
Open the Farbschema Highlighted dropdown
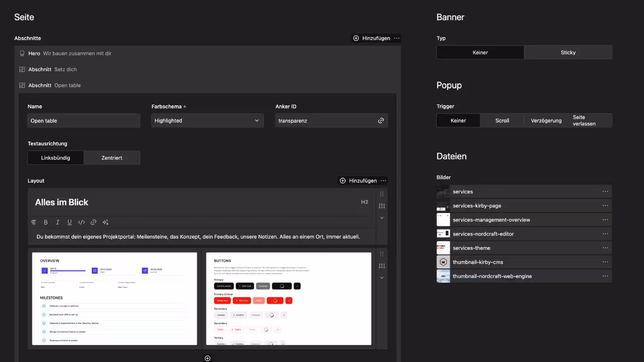[x=207, y=121]
